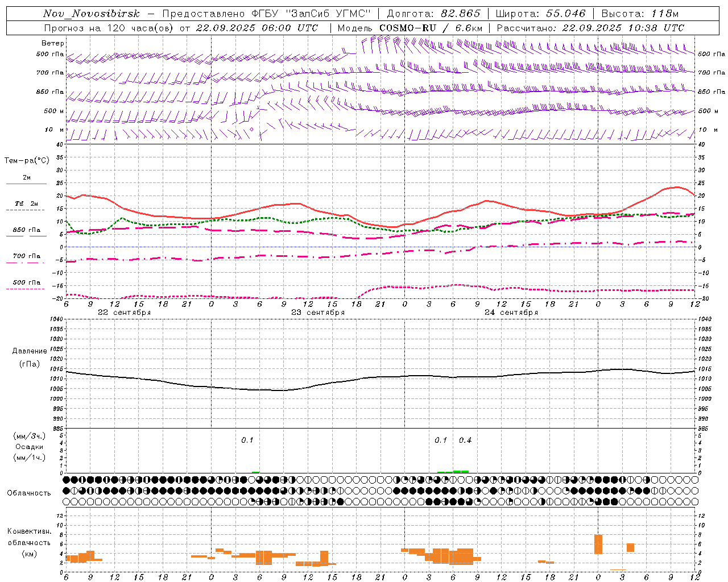The height and width of the screenshot is (582, 728).
Task: Click 'Рассчитано: 22.09.2025 10:38 UTC' timestamp
Action: tap(590, 28)
